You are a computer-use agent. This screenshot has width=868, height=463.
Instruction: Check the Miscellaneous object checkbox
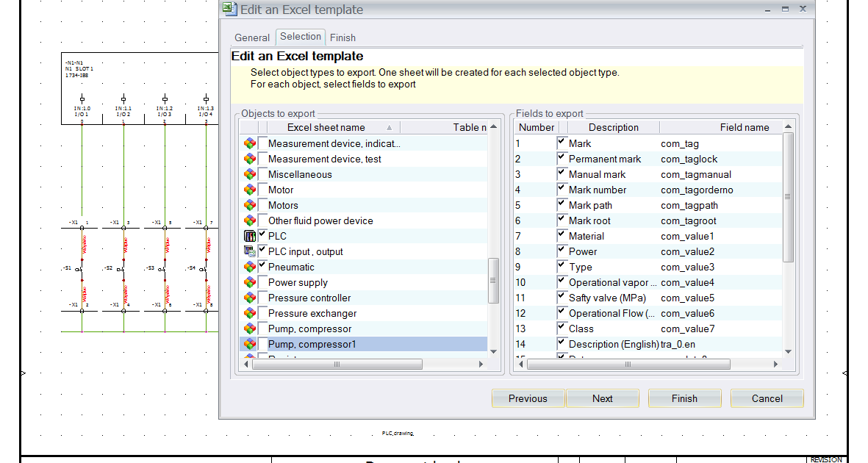click(x=262, y=174)
